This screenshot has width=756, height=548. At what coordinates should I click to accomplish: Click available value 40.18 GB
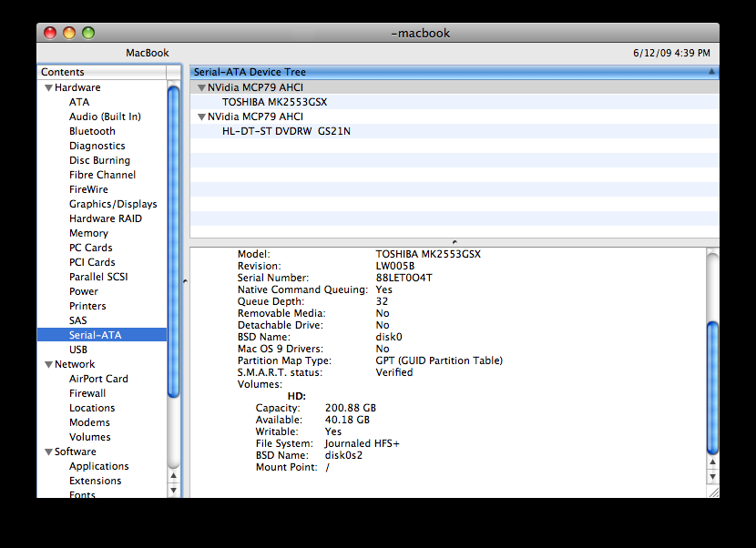[x=347, y=420]
